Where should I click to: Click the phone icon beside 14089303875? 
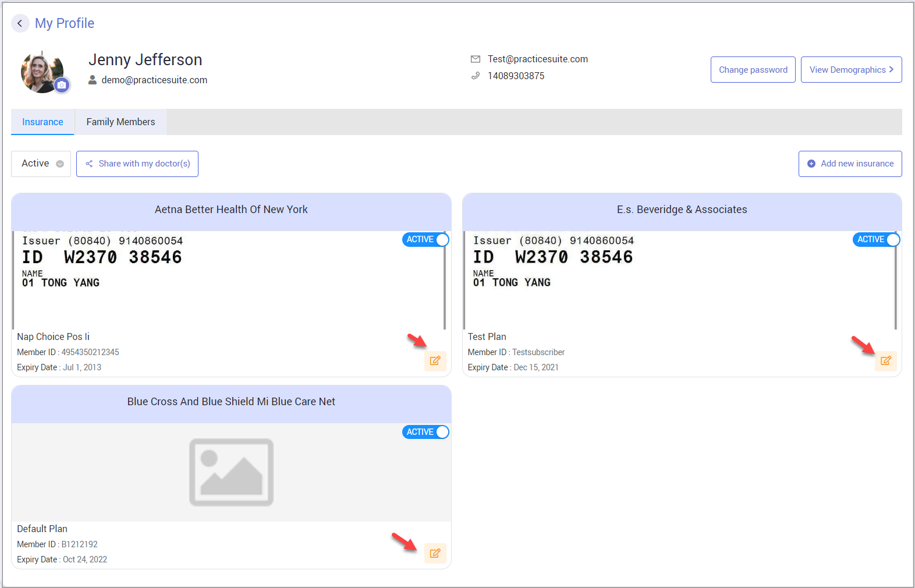476,76
